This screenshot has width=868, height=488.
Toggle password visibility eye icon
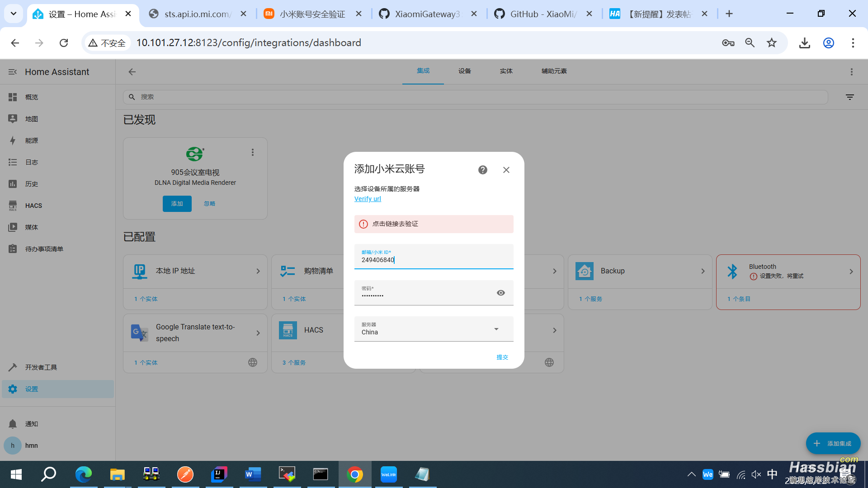pyautogui.click(x=501, y=293)
